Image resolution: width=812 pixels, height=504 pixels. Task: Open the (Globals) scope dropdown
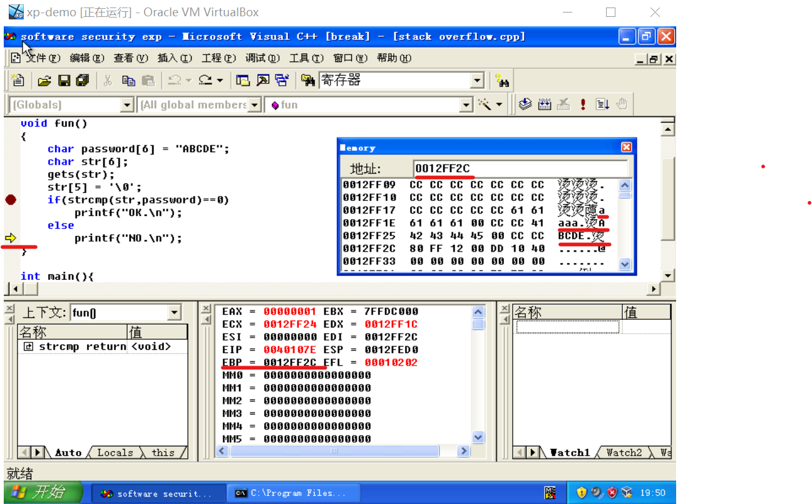click(128, 105)
